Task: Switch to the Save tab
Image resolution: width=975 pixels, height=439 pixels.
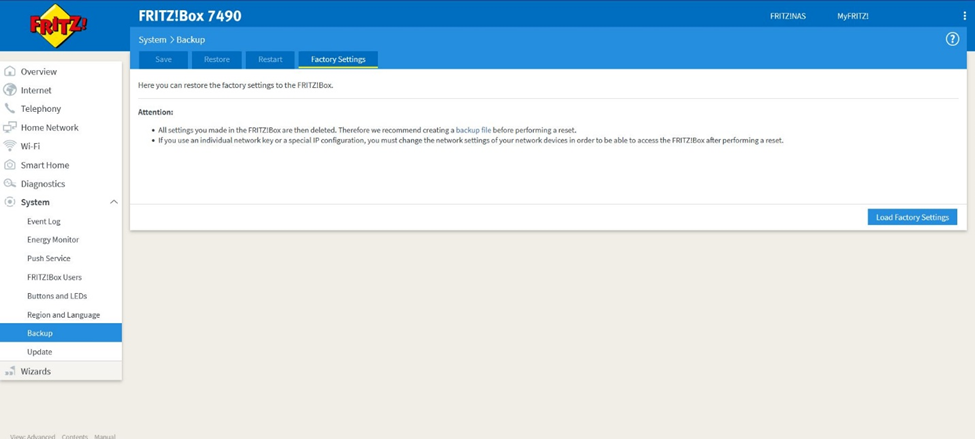Action: tap(163, 60)
